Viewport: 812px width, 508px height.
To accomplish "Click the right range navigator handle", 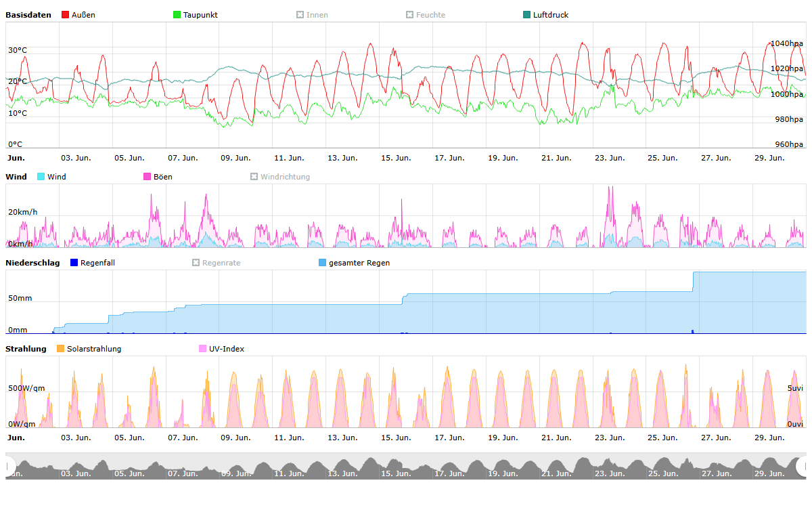I will (803, 466).
